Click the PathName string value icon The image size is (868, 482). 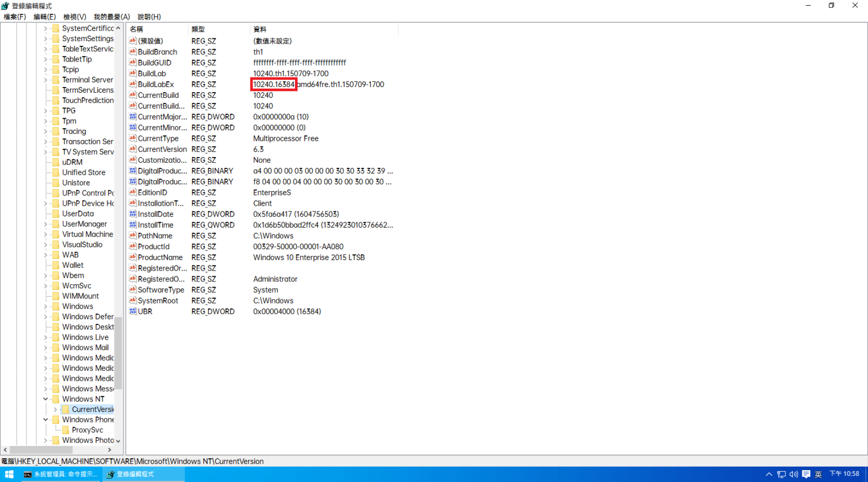pos(133,236)
